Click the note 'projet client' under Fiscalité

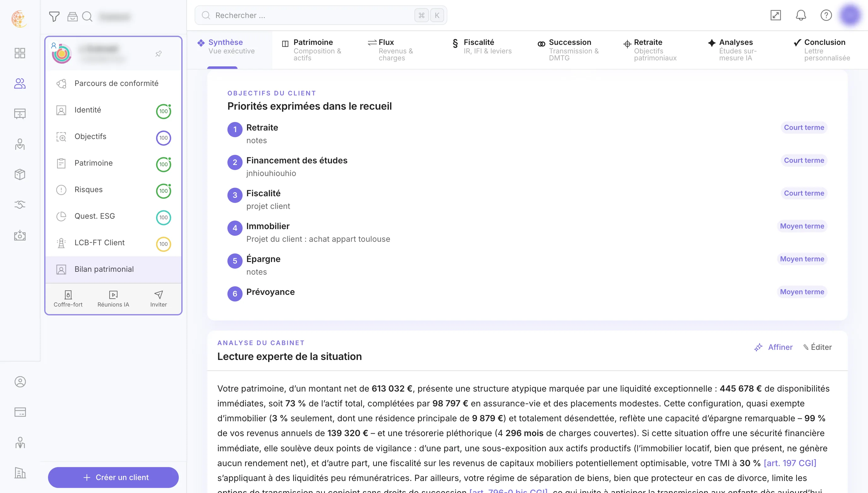tap(268, 206)
